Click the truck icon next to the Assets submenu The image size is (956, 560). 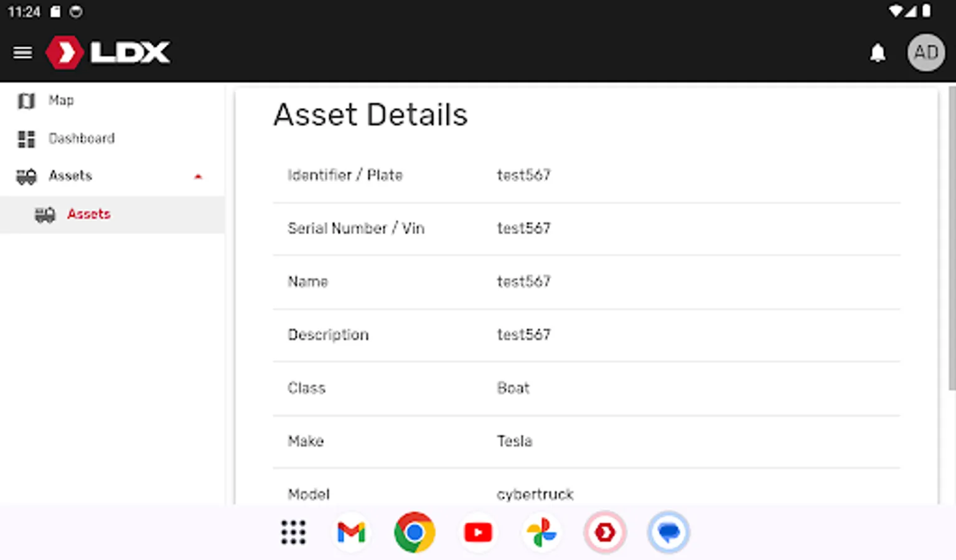coord(45,214)
